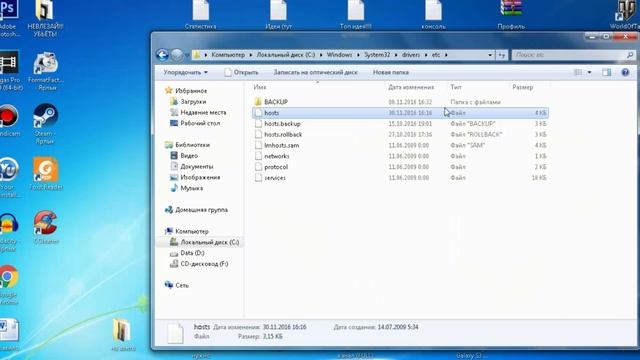
Task: Expand the address bar history dropdown
Action: 490,55
